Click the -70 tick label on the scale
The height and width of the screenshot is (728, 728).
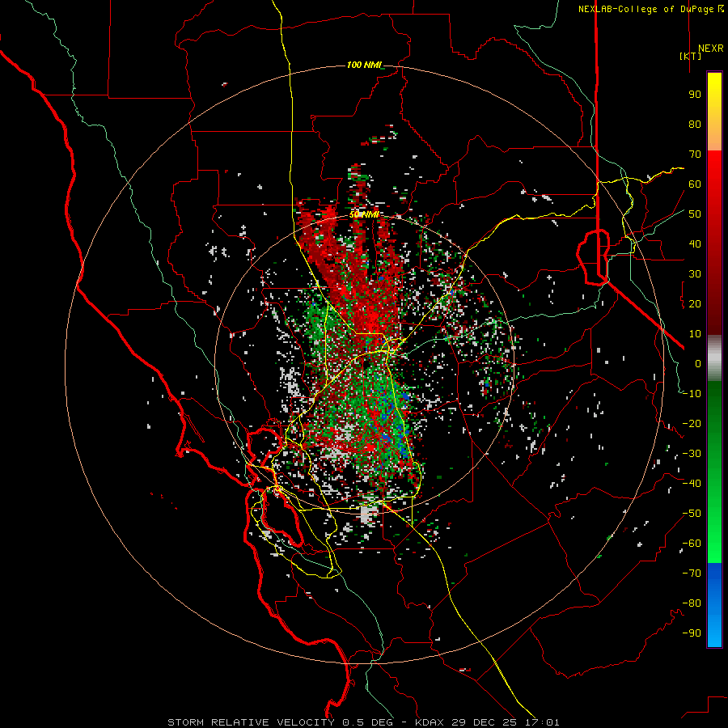pyautogui.click(x=692, y=574)
